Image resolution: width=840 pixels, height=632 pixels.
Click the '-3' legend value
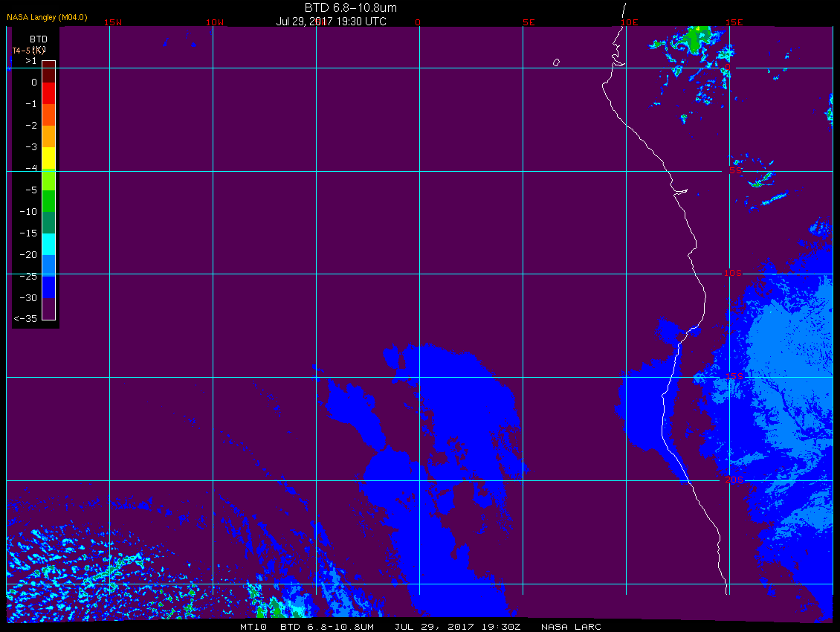click(31, 147)
